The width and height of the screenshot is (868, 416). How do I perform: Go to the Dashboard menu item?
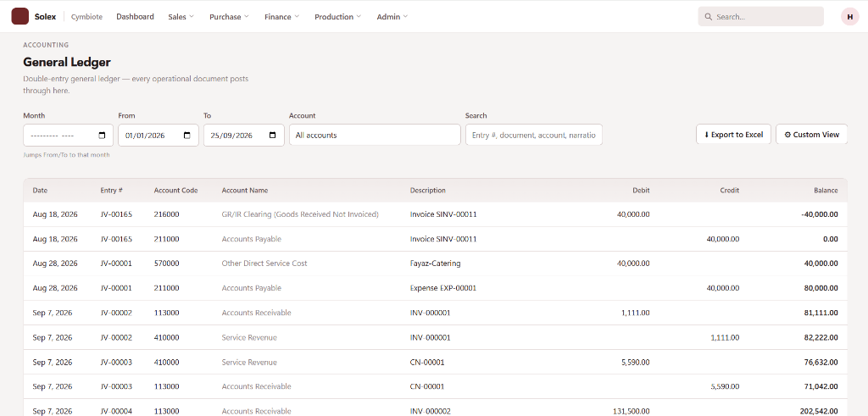click(135, 17)
